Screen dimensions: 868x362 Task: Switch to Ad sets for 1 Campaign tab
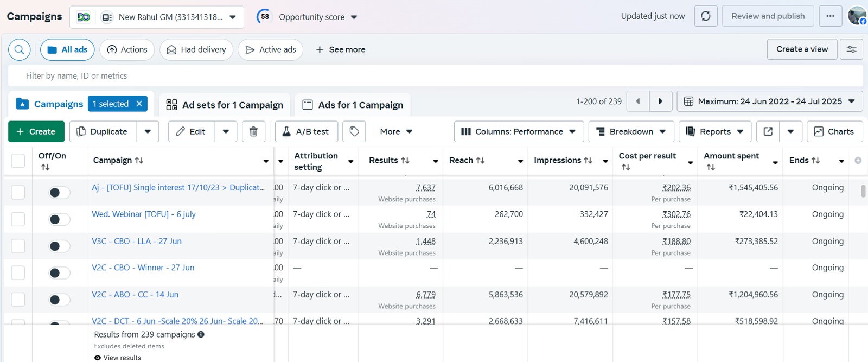click(x=225, y=105)
